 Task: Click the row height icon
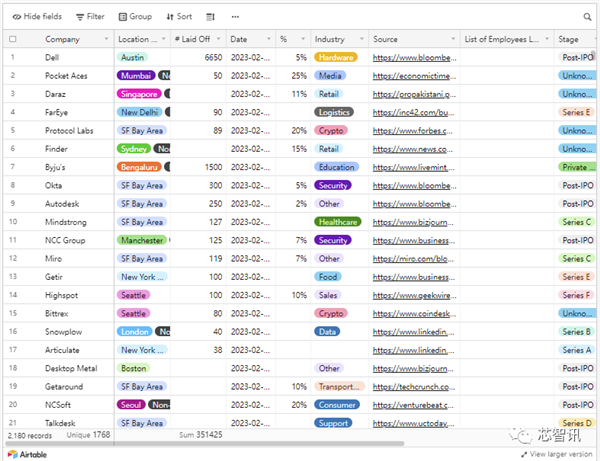pos(211,17)
